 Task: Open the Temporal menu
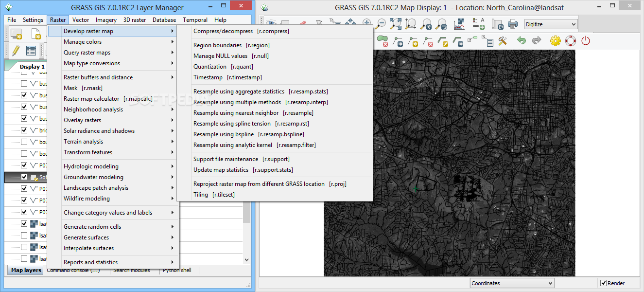[x=195, y=20]
